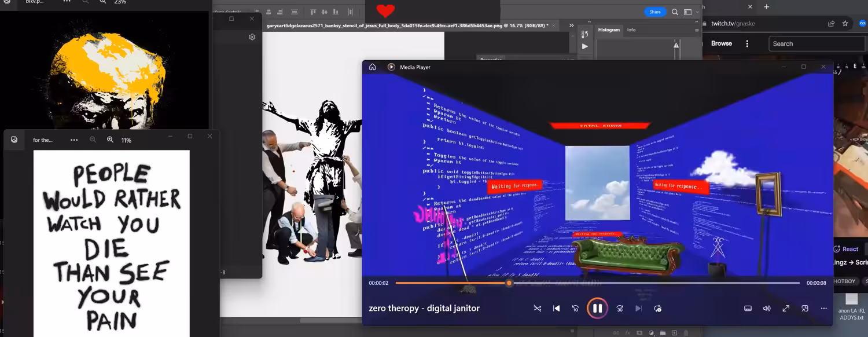Click Browse on the Twitch page
Viewport: 868px width, 337px height.
[722, 43]
